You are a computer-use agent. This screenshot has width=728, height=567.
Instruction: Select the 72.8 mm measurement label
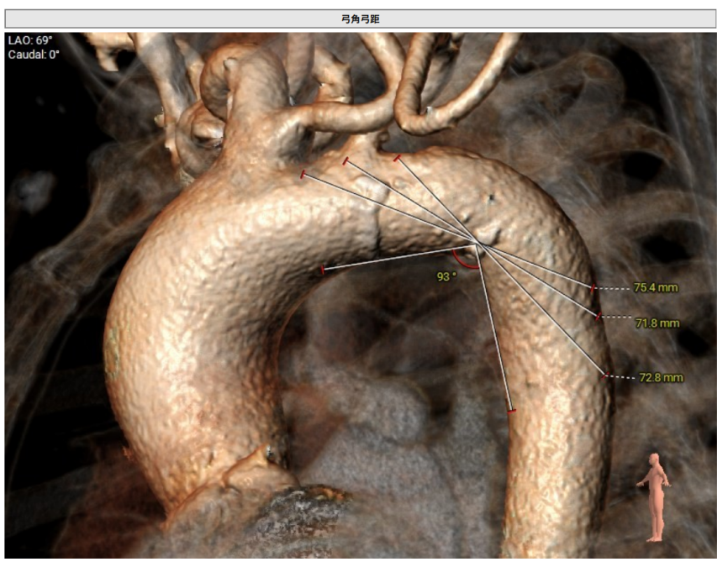[x=661, y=378]
